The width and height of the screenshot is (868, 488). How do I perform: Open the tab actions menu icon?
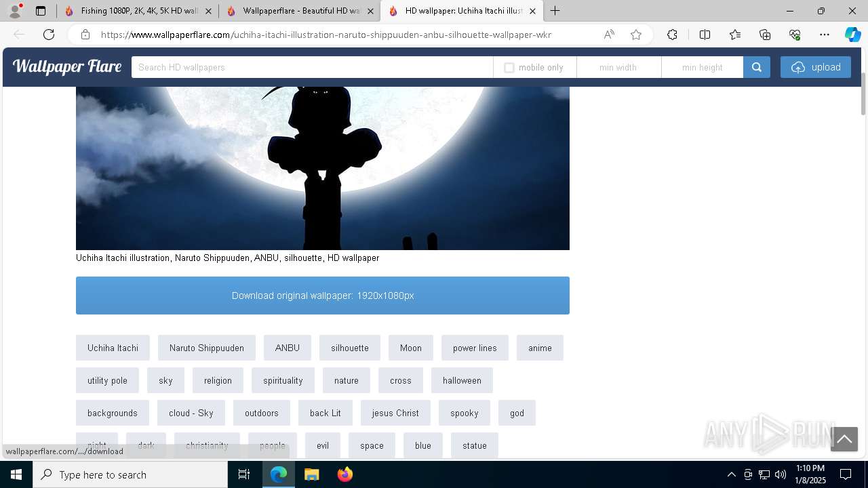[41, 11]
